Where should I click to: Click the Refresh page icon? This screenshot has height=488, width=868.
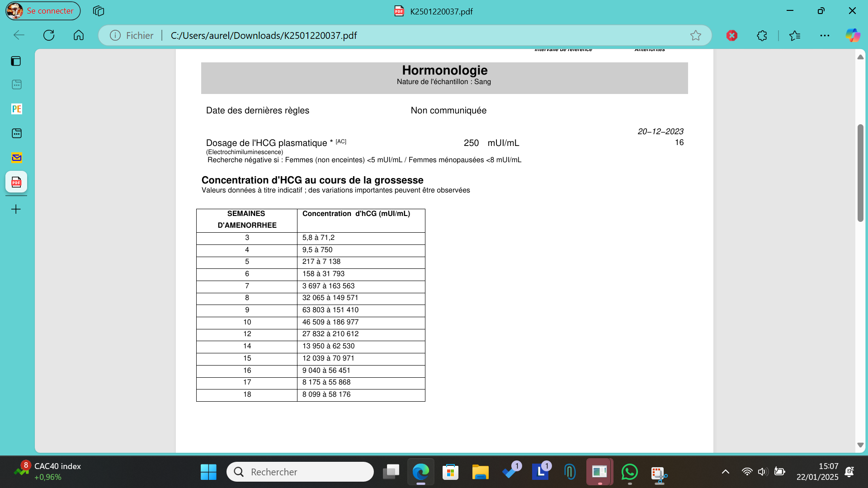point(49,35)
